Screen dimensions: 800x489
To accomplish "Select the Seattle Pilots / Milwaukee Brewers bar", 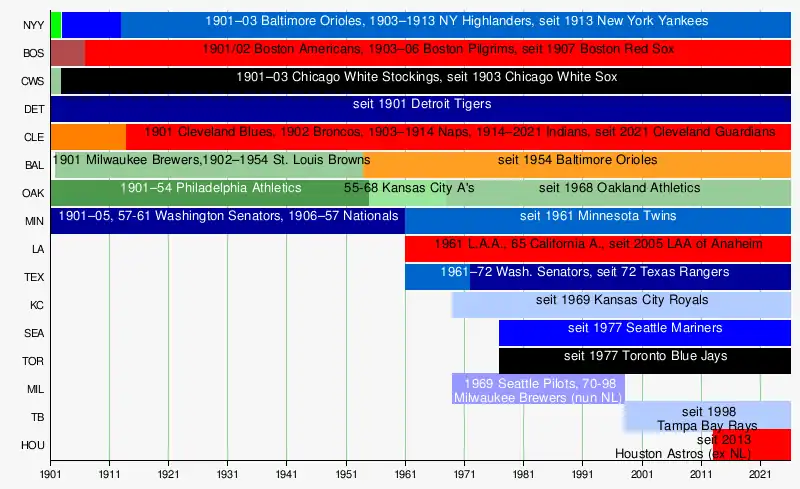I will [x=538, y=389].
